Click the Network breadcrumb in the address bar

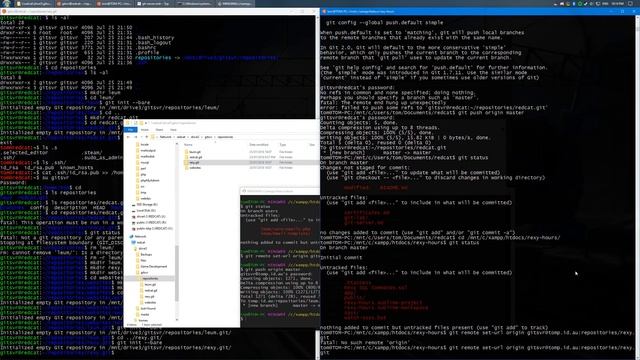[165, 137]
